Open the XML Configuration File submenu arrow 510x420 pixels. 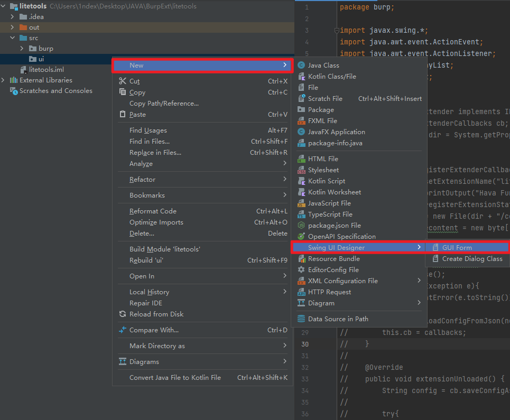(419, 281)
